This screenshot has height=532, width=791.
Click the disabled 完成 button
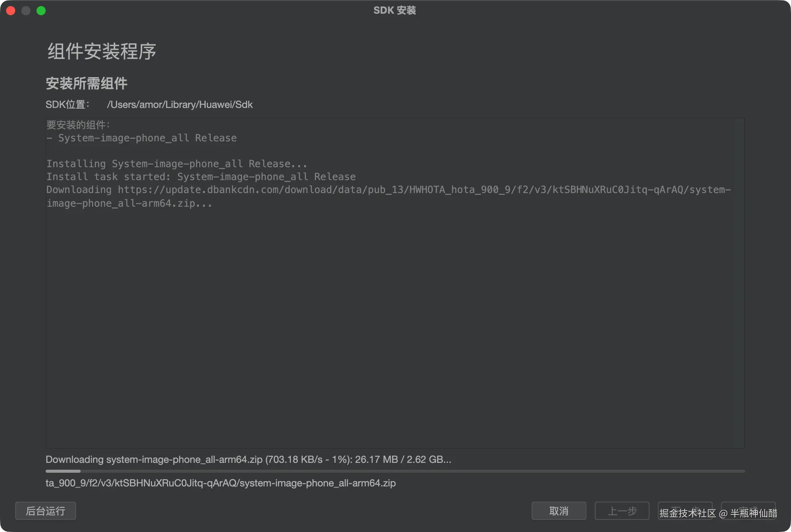[748, 510]
